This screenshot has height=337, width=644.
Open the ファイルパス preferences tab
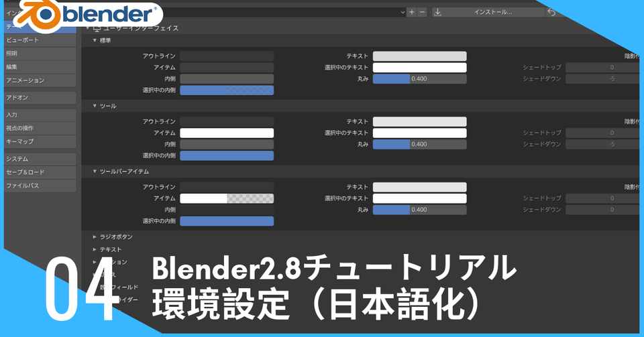[40, 186]
